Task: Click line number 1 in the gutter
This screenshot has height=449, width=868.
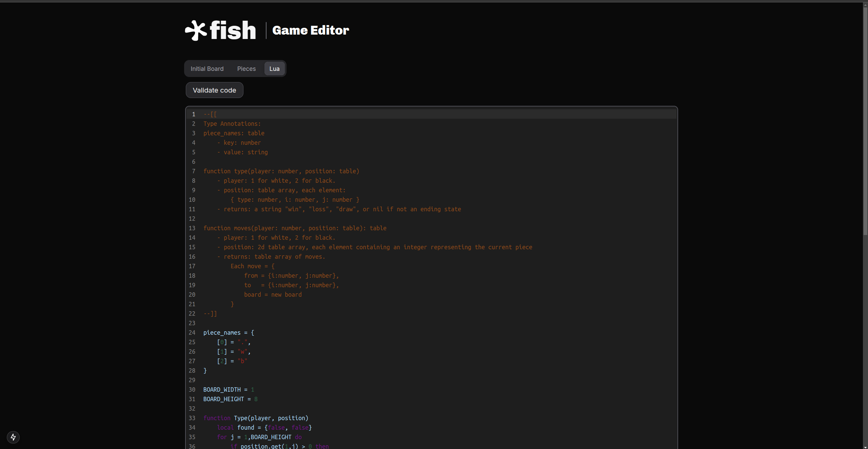Action: pos(194,114)
